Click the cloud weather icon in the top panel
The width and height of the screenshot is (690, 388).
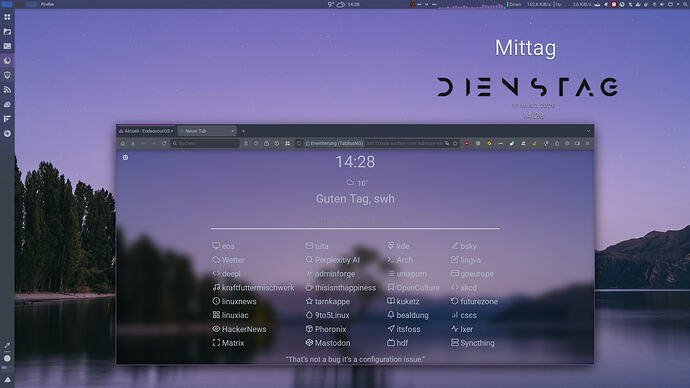341,4
